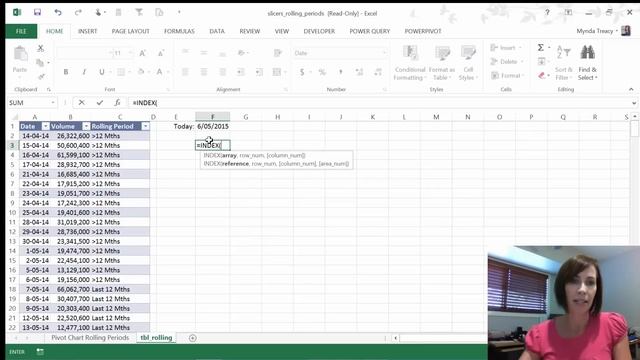Cut the selection with scissors icon
The height and width of the screenshot is (360, 640).
point(40,49)
